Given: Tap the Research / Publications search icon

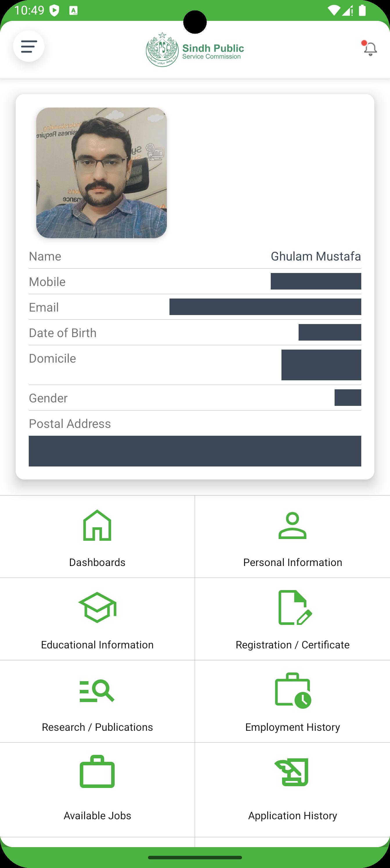Looking at the screenshot, I should point(97,691).
